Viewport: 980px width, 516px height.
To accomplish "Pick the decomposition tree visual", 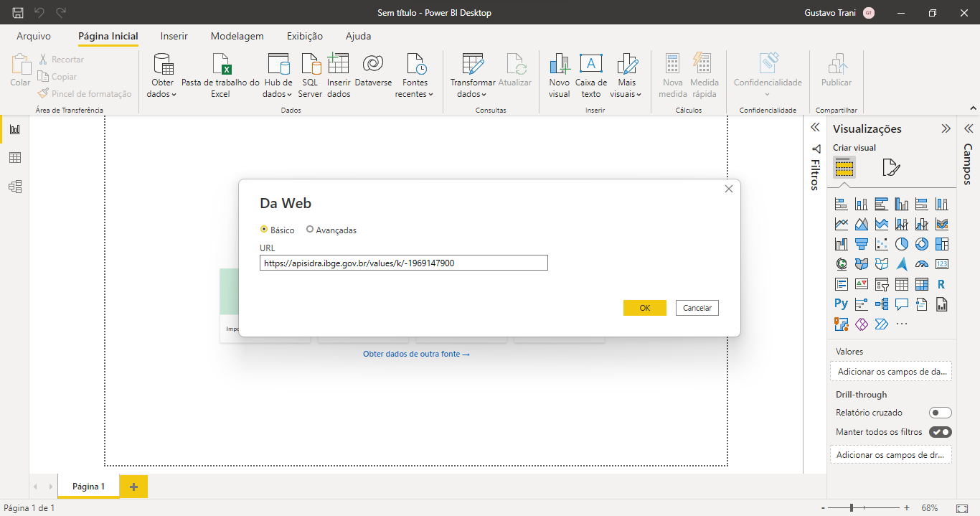I will 882,304.
